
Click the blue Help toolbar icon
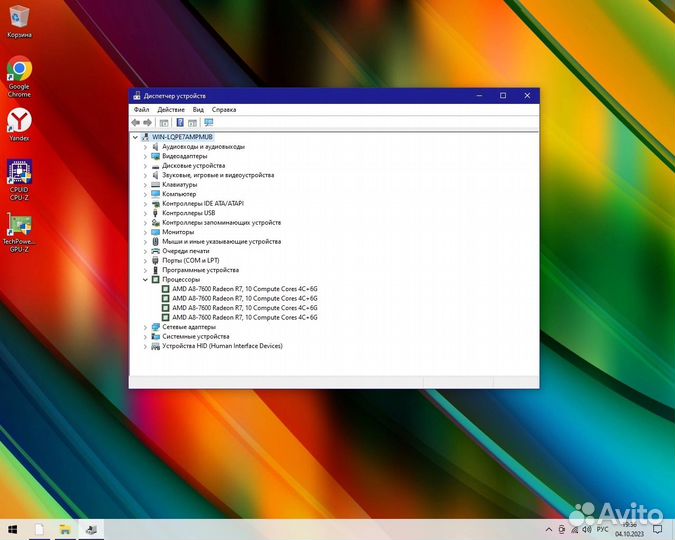pos(180,123)
